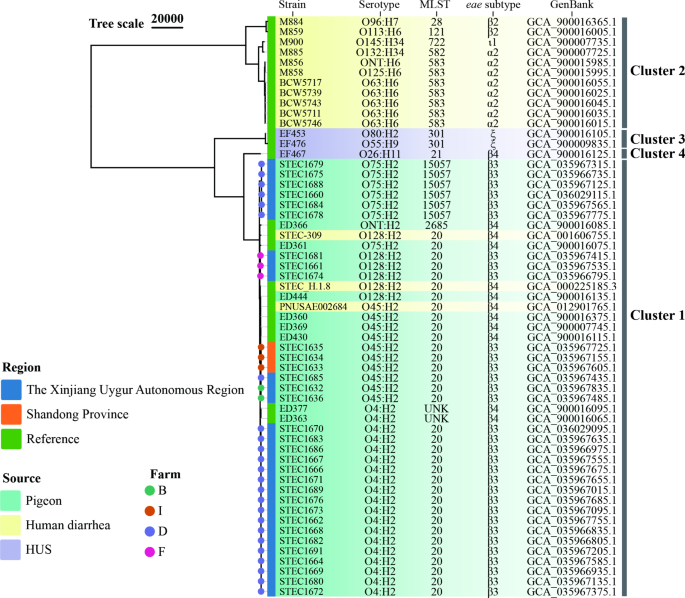Viewport: 685px width, 598px height.
Task: Click the Farm legend heading
Action: tap(165, 474)
